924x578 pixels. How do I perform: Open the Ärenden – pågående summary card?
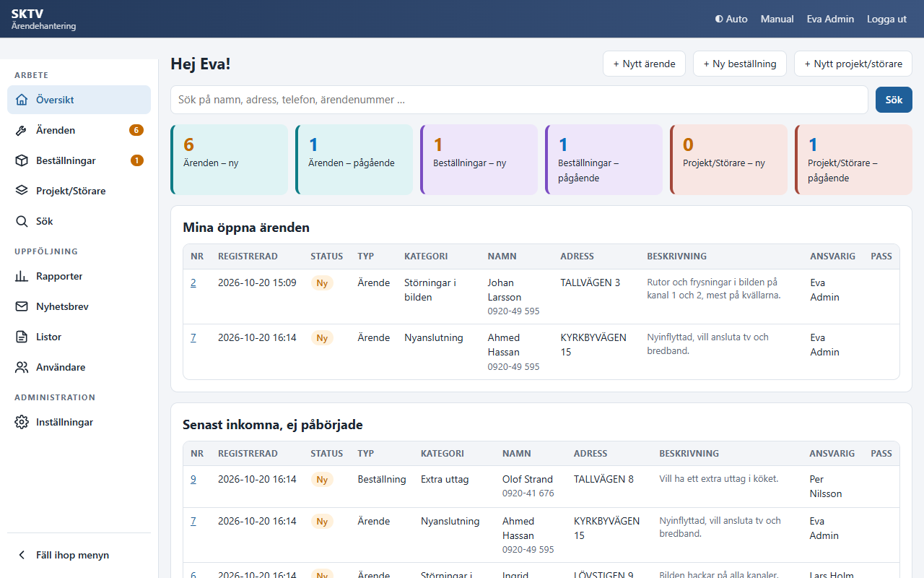(x=354, y=160)
